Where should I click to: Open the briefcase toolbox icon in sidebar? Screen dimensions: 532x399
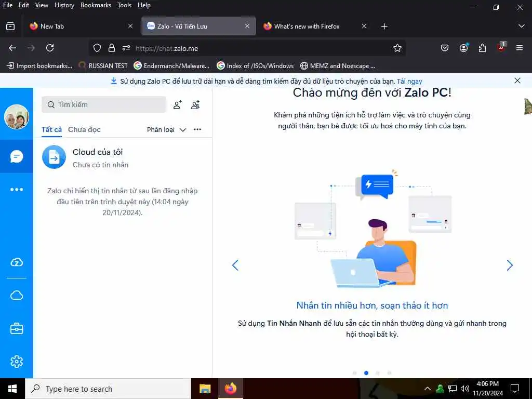pyautogui.click(x=16, y=328)
